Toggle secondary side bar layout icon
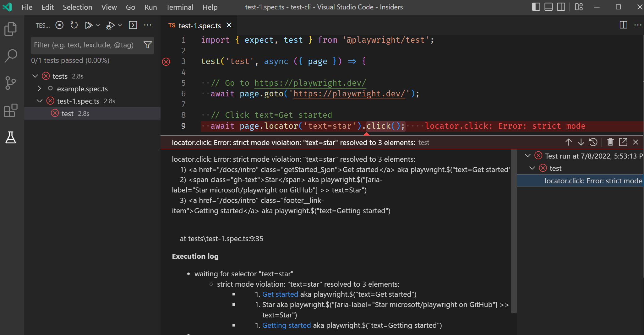This screenshot has width=644, height=335. click(x=561, y=7)
